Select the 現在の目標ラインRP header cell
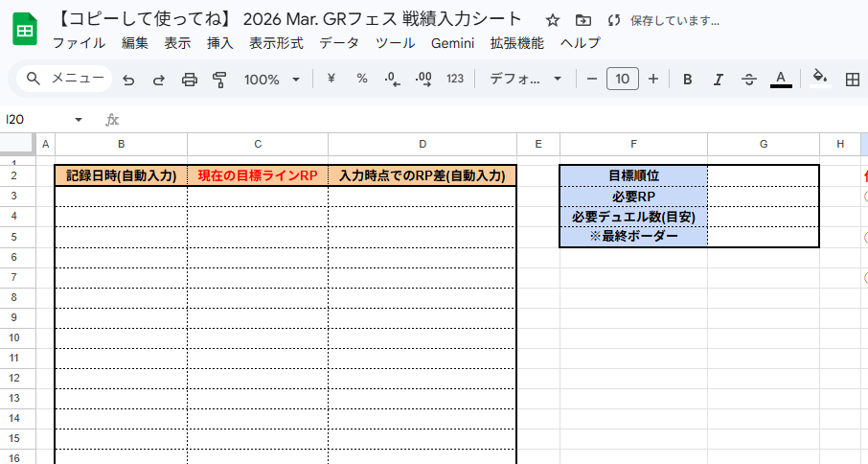868x464 pixels. [258, 175]
